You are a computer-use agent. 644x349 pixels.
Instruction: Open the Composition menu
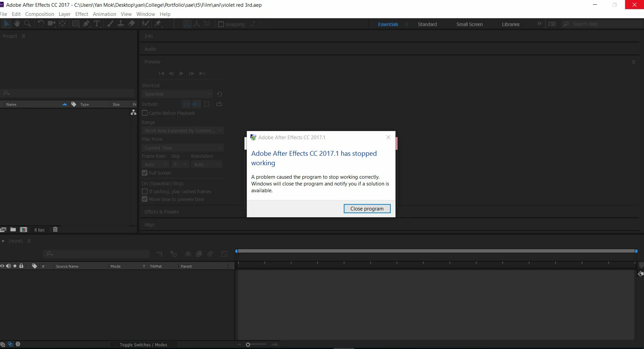pyautogui.click(x=40, y=14)
